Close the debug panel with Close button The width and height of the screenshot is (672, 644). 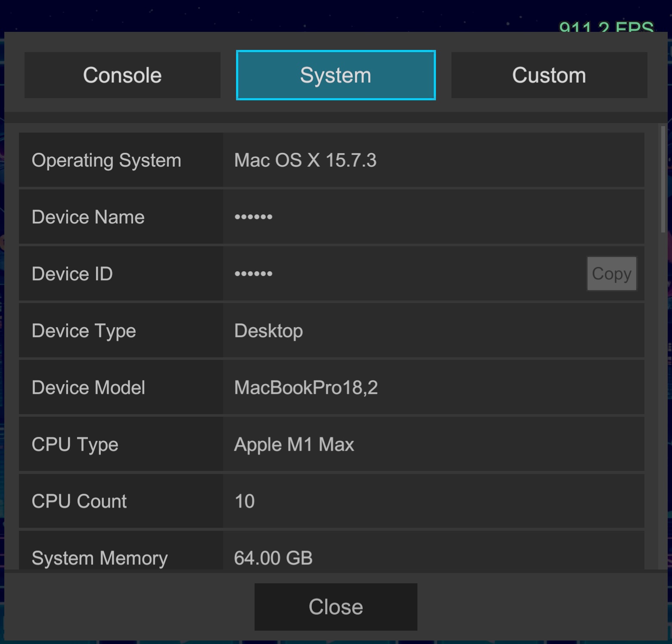coord(336,607)
